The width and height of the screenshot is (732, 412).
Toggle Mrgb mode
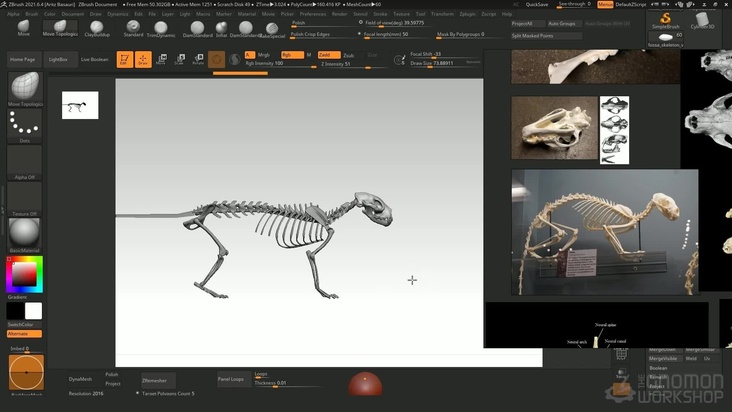[264, 55]
